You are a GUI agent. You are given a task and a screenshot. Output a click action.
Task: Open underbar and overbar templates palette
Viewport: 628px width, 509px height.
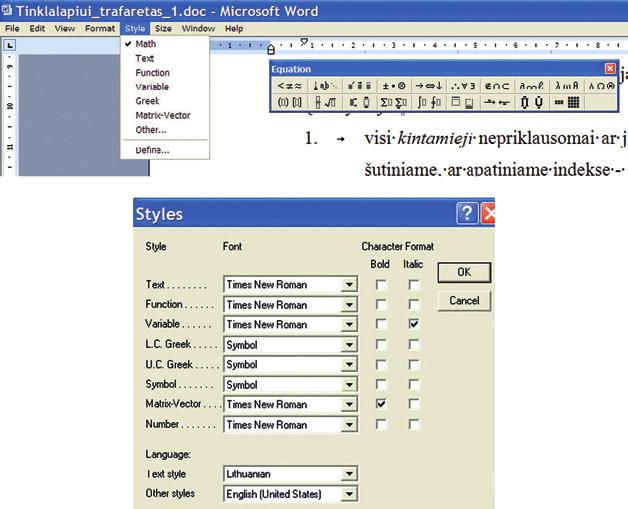click(463, 103)
